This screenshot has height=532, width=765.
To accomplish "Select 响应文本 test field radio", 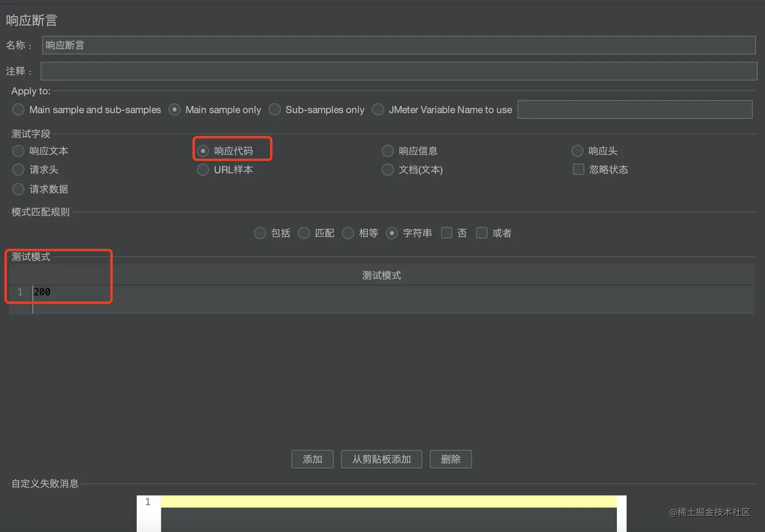I will 18,151.
